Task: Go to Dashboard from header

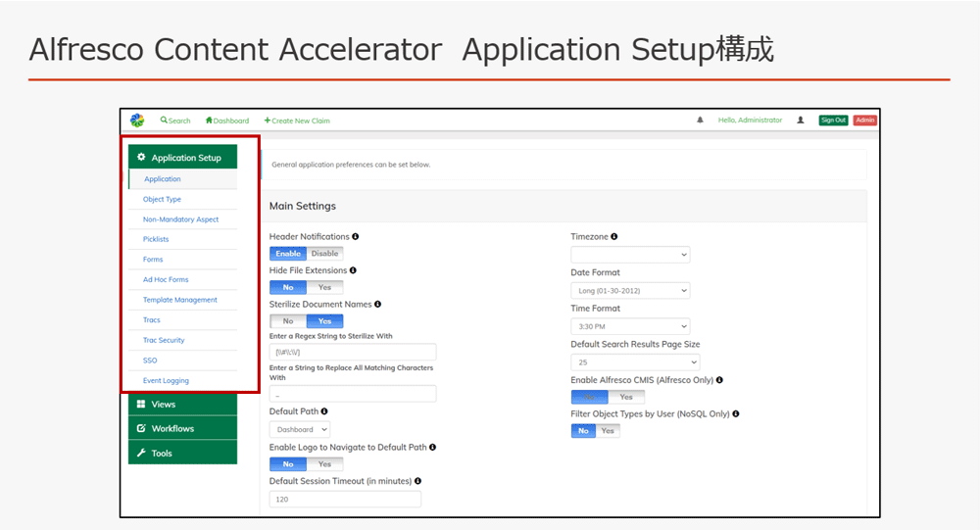Action: point(227,120)
